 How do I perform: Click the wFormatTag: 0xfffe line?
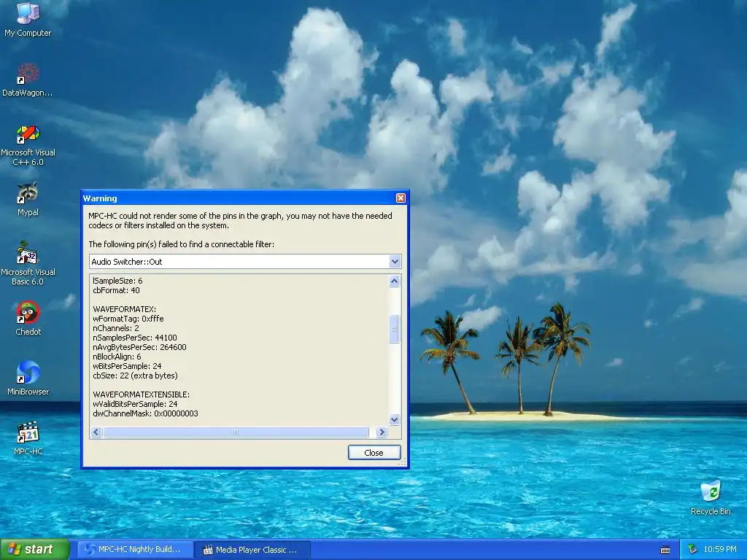pos(128,319)
